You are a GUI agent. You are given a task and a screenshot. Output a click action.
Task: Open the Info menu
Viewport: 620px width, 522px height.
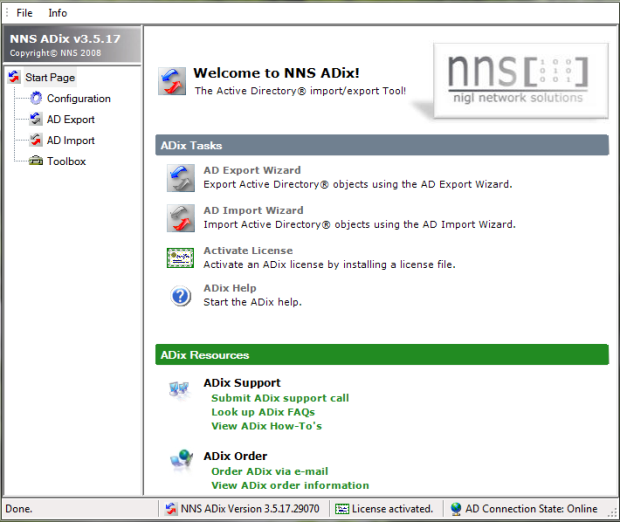[58, 13]
